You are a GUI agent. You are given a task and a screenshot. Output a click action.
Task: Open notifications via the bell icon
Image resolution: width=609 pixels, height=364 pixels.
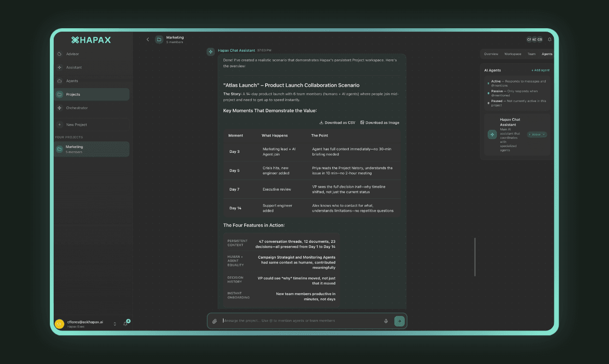550,39
